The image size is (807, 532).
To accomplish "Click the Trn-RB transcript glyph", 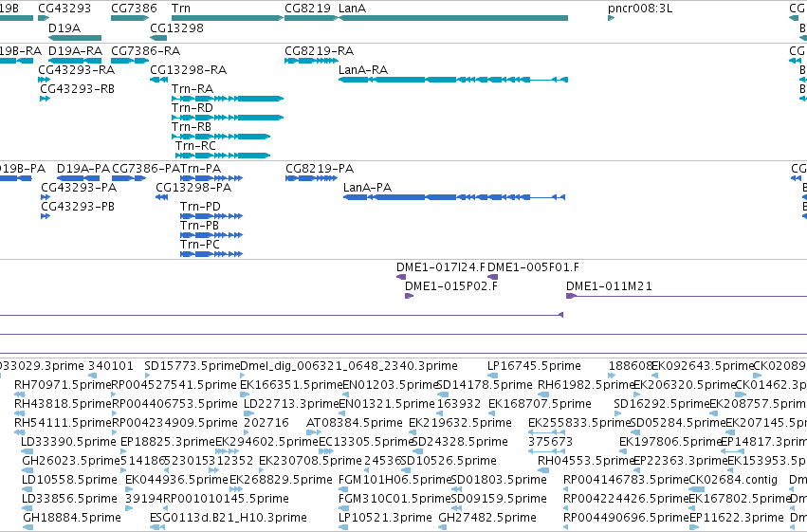I will (221, 137).
